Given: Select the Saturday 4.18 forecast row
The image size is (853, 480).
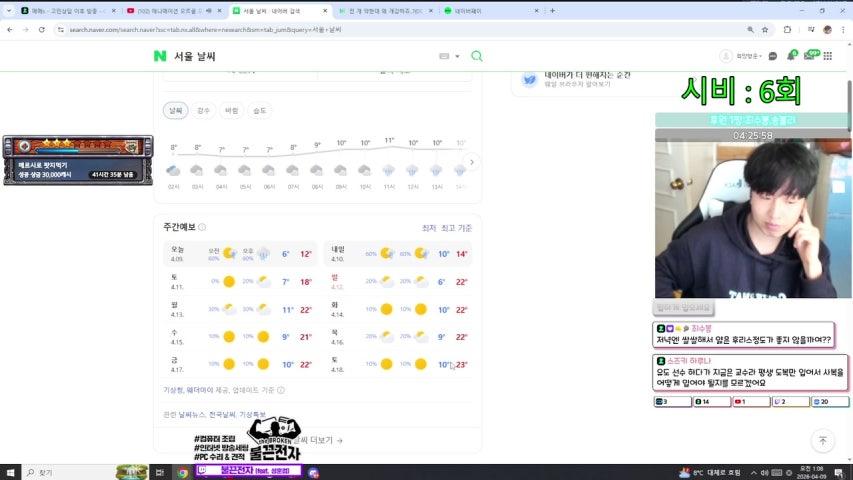Looking at the screenshot, I should pos(398,364).
